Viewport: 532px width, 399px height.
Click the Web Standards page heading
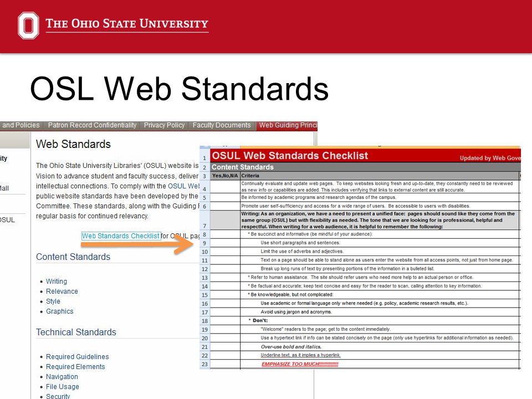tap(73, 144)
